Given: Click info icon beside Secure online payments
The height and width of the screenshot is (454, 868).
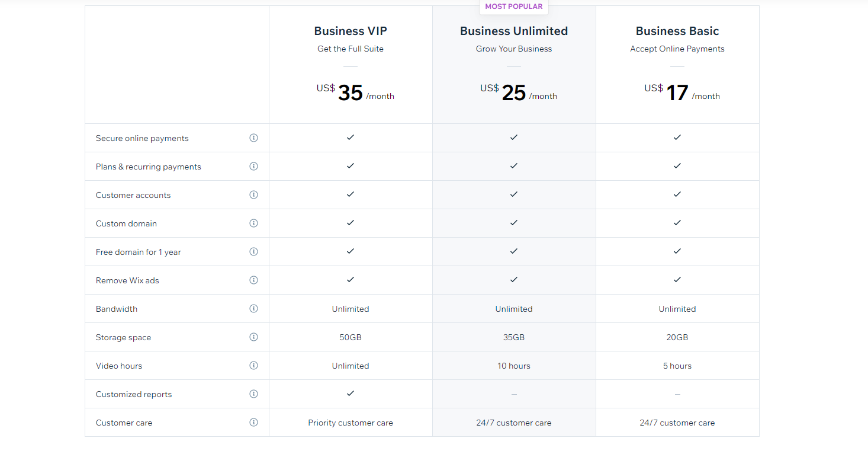Looking at the screenshot, I should click(x=253, y=138).
